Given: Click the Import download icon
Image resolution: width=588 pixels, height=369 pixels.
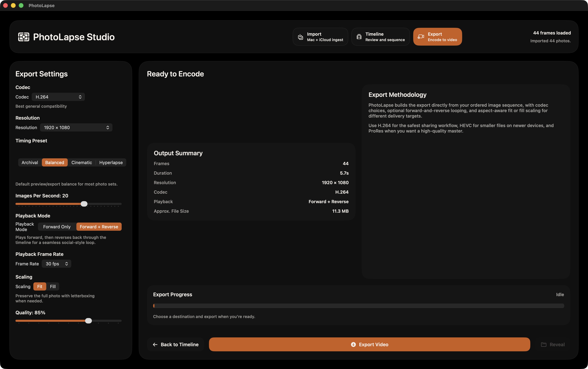Looking at the screenshot, I should (x=301, y=37).
